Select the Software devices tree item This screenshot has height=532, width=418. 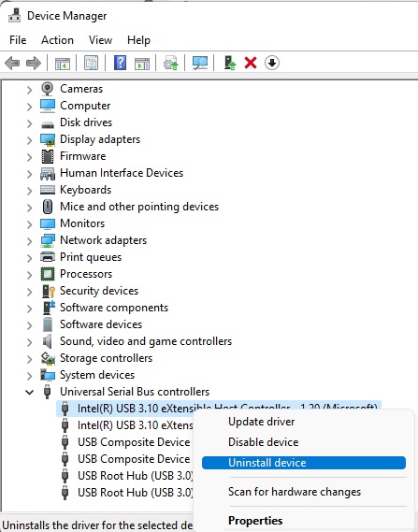point(101,324)
